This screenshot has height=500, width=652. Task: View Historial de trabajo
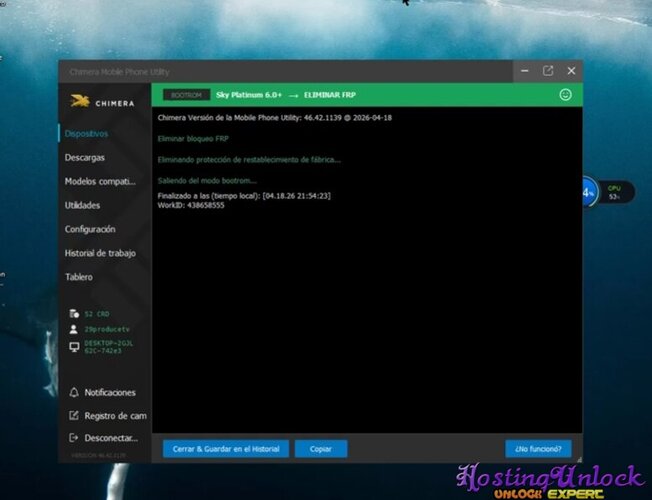click(100, 253)
